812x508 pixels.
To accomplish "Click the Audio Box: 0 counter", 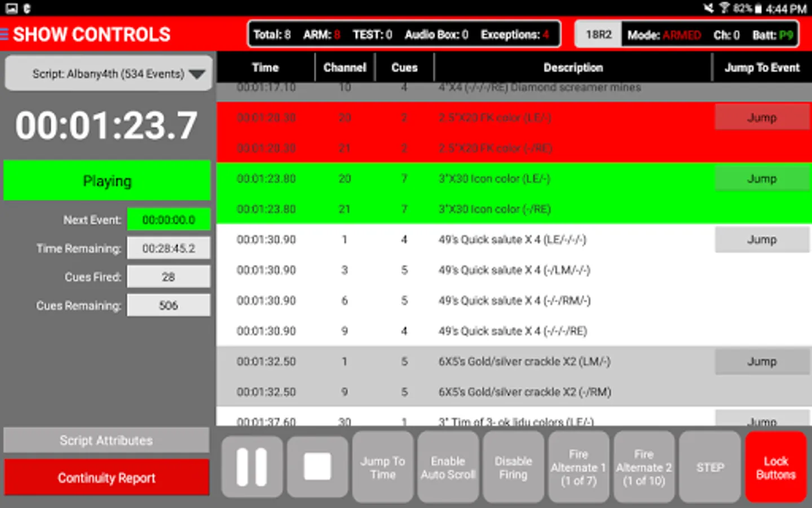I will click(x=436, y=34).
